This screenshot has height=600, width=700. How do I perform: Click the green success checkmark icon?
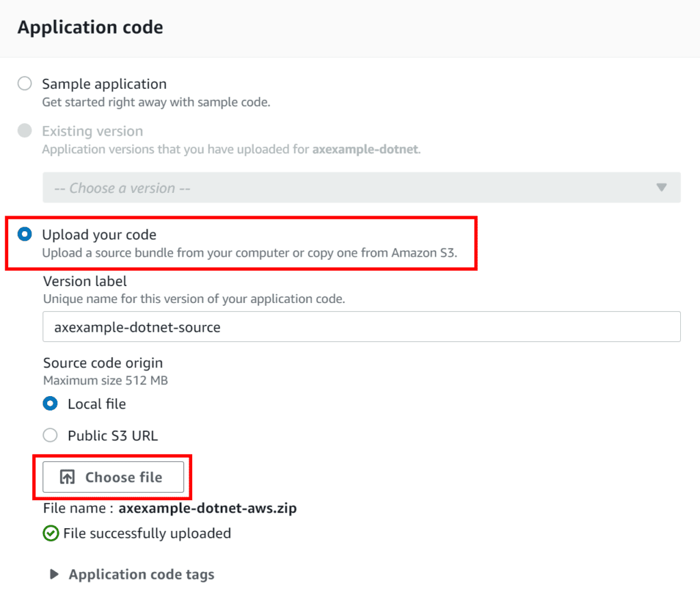point(51,533)
